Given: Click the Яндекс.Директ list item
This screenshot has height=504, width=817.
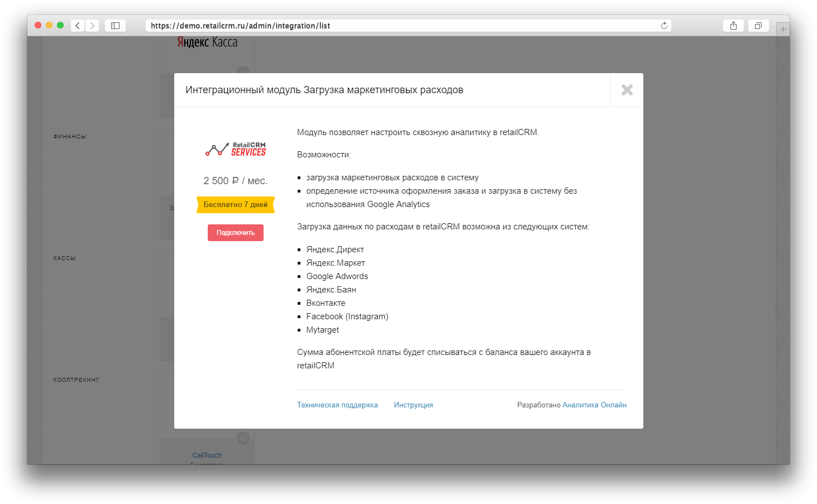Looking at the screenshot, I should point(335,249).
